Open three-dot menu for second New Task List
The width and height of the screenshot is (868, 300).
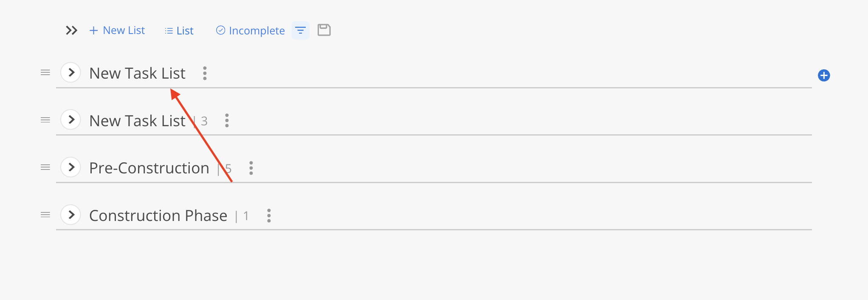[227, 121]
